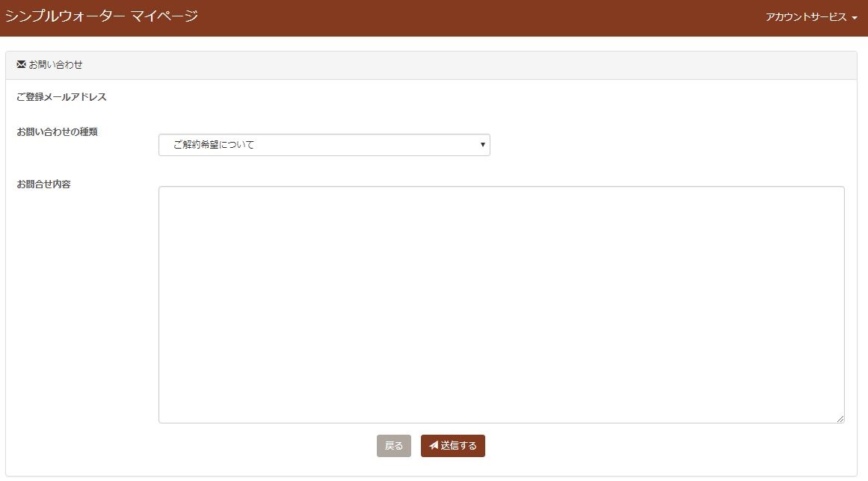Expand the ご解約希望について combo box
The image size is (868, 481).
pyautogui.click(x=324, y=145)
